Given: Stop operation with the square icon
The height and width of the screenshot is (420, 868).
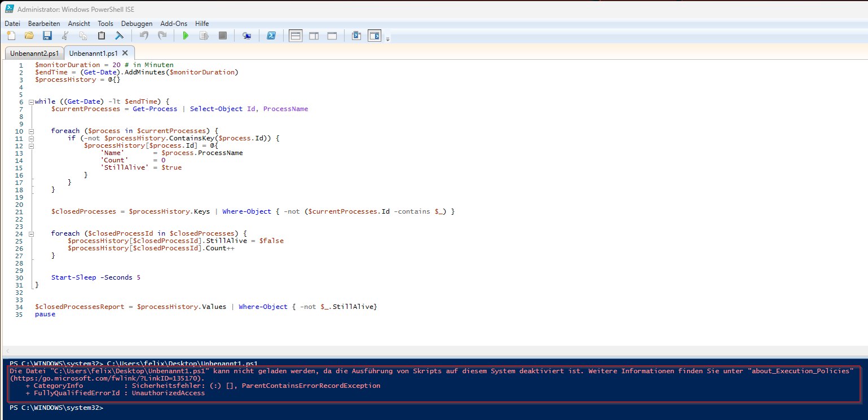Looking at the screenshot, I should pyautogui.click(x=222, y=36).
